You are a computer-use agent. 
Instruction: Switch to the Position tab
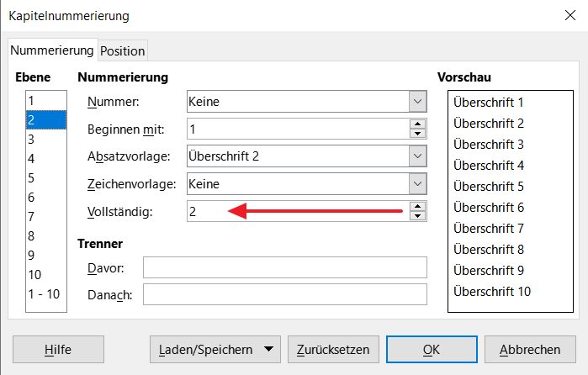tap(123, 50)
